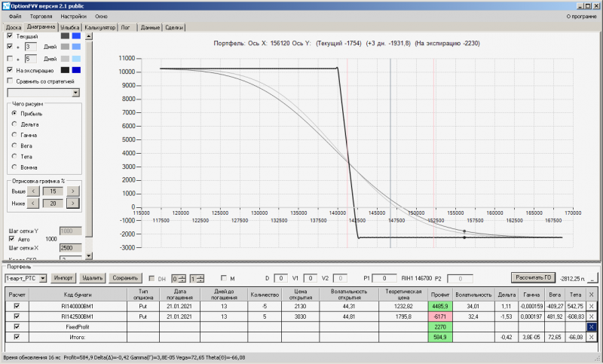Viewport: 603px width, 364px height.
Task: Select the Прибыль radio button
Action: tap(14, 113)
